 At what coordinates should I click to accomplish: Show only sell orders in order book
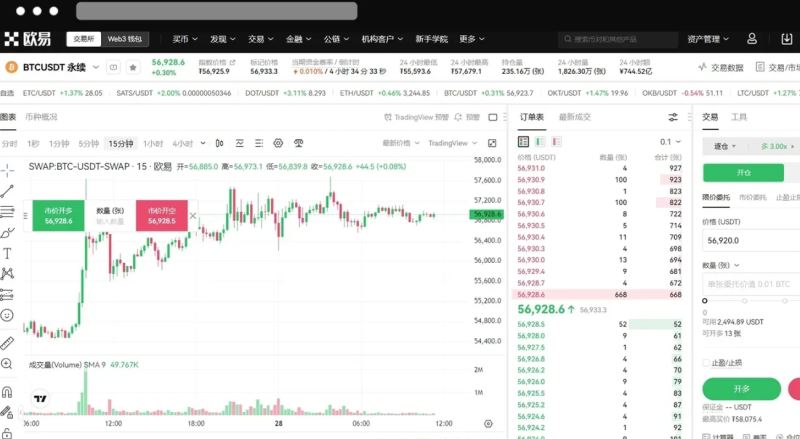[x=556, y=141]
